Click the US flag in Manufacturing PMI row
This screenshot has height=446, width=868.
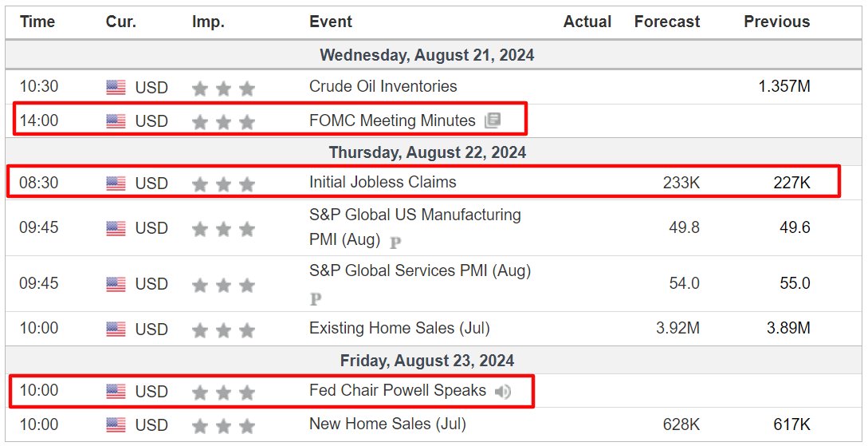coord(116,228)
